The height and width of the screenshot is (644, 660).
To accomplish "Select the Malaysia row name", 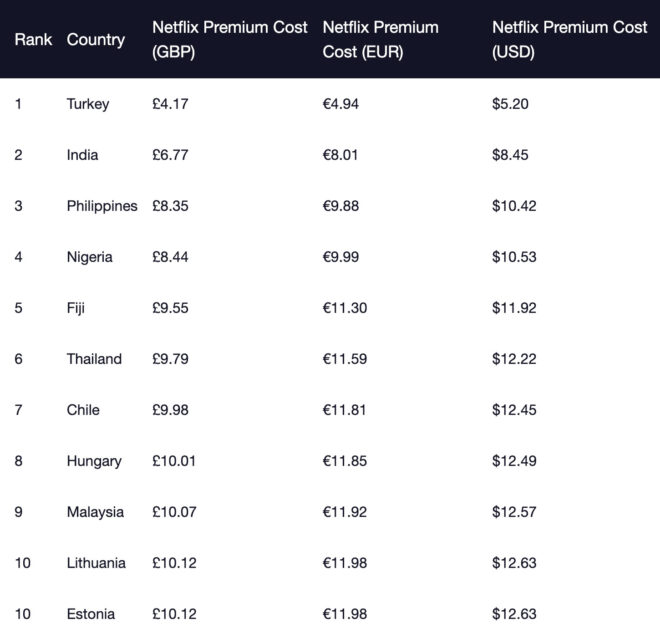I will click(95, 512).
